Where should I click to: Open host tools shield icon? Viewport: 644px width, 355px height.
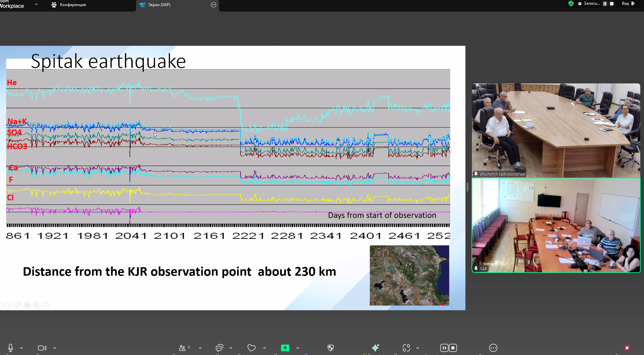click(x=330, y=348)
